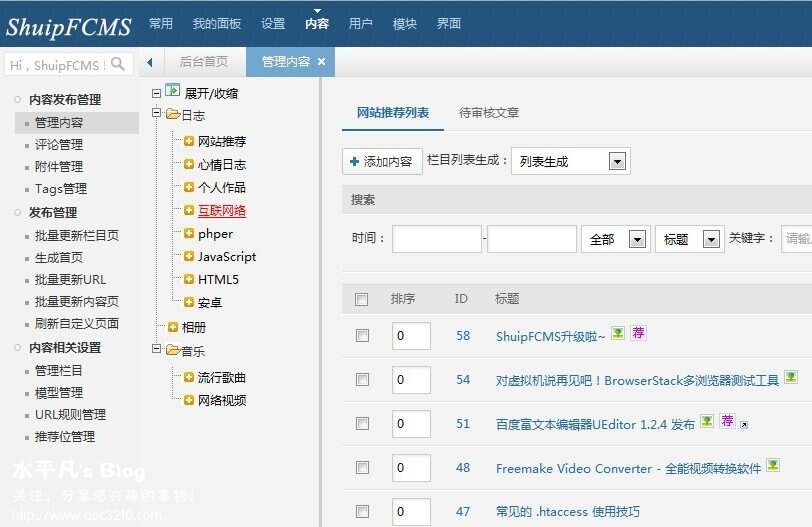Click the plus icon beside 网站推荐
Viewport: 812px width, 527px height.
189,141
